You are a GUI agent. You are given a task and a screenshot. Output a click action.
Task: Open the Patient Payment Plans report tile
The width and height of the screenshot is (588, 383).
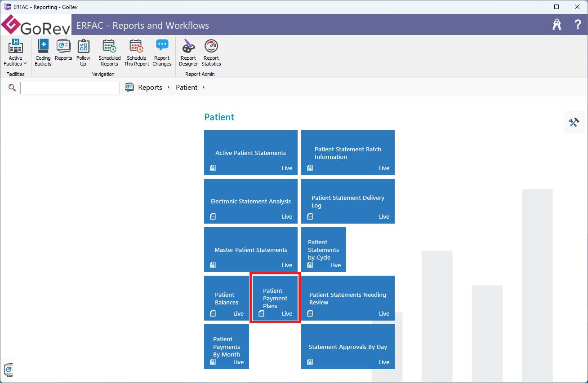click(275, 298)
